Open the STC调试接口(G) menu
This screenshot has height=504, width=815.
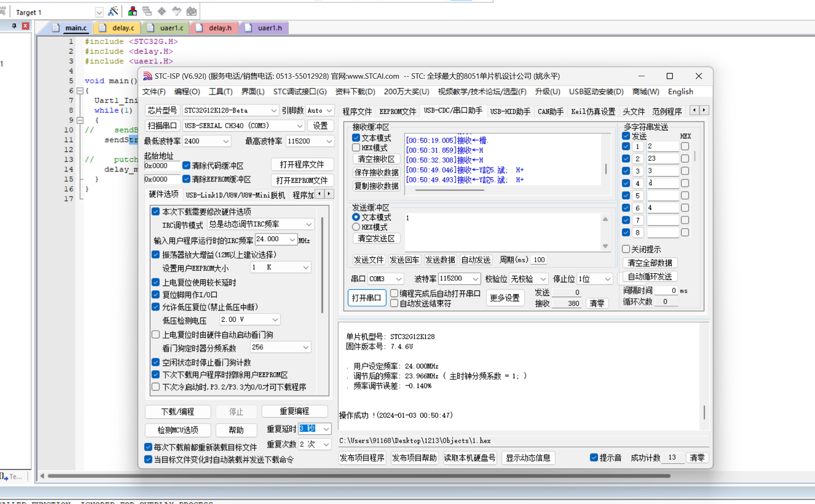click(300, 92)
